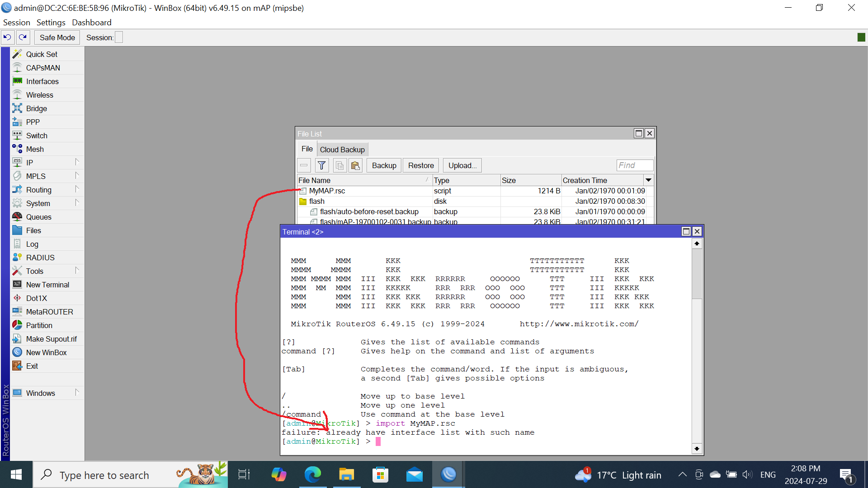
Task: Click the undo arrow in the toolbar
Action: (x=8, y=37)
